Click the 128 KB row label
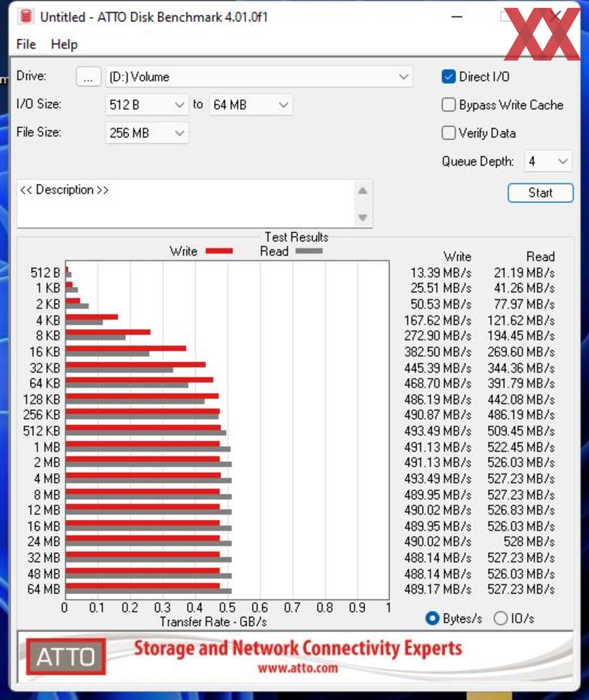The width and height of the screenshot is (589, 700). click(x=42, y=400)
